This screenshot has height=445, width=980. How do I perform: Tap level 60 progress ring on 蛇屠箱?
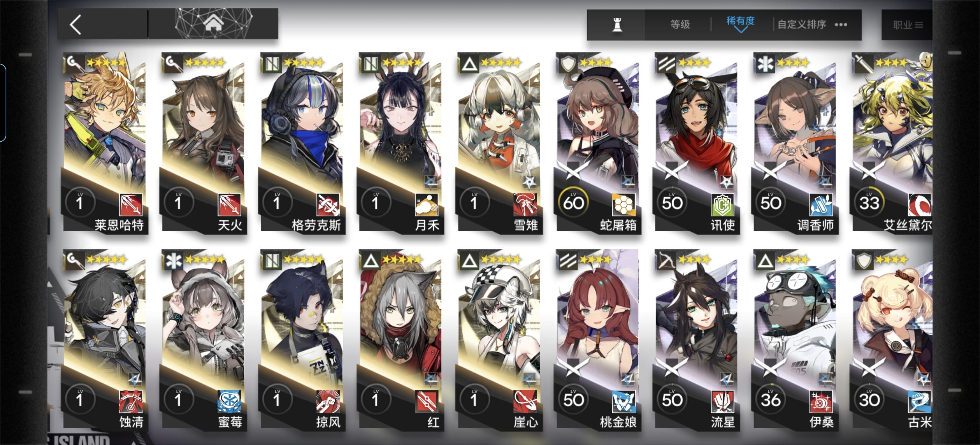pyautogui.click(x=573, y=202)
